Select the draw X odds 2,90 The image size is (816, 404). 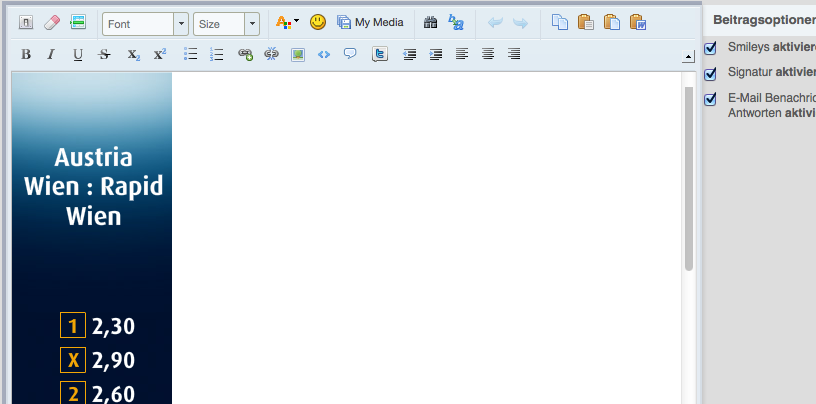point(98,360)
